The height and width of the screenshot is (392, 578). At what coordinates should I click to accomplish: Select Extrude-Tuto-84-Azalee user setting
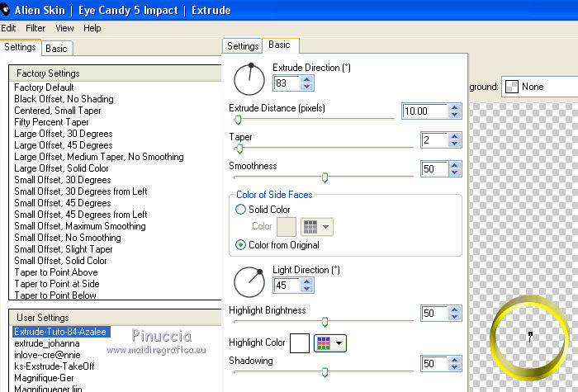(61, 332)
